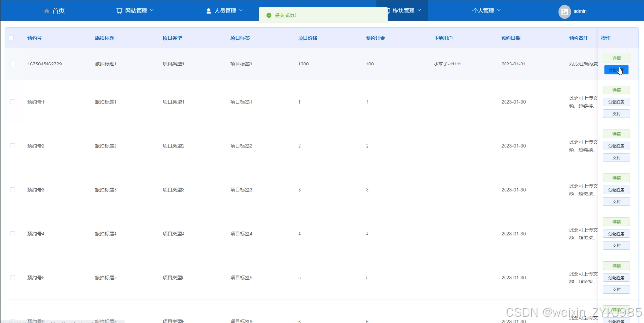Click 详情 button for 预约号4

point(616,222)
